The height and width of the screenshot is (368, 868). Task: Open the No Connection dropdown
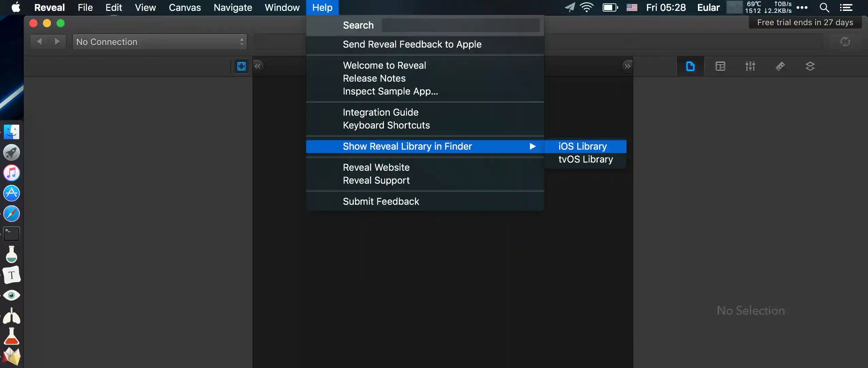coord(160,42)
